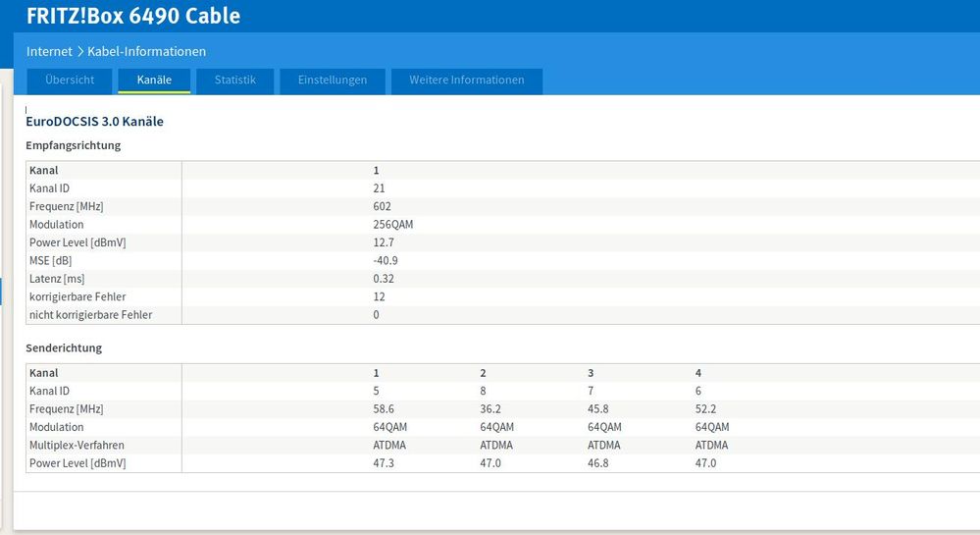The width and height of the screenshot is (980, 535).
Task: Click upstream power level 46.8
Action: pyautogui.click(x=598, y=463)
